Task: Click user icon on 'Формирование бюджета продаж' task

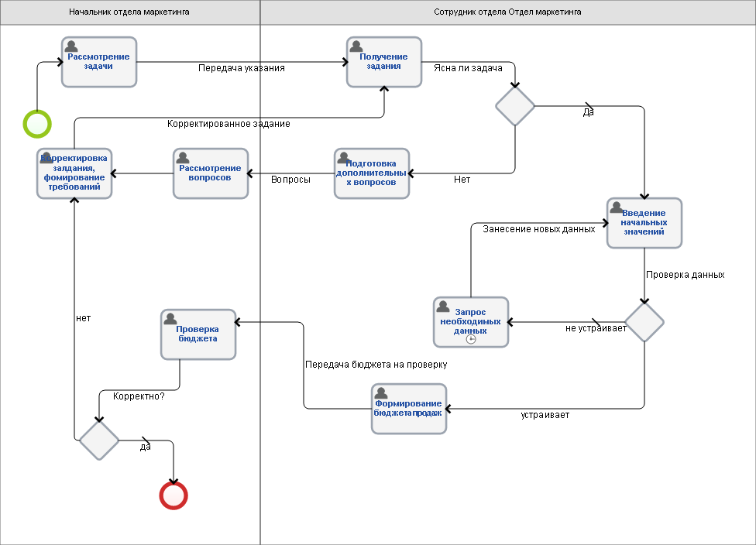Action: pos(381,392)
